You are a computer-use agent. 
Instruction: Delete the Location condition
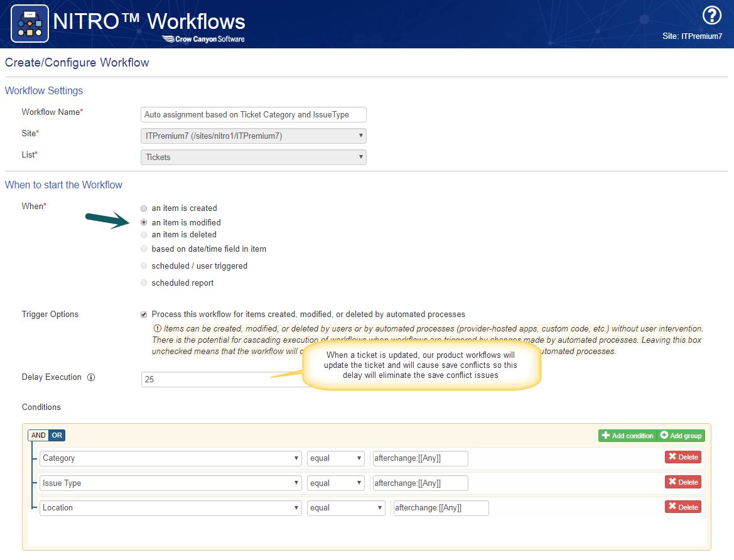(x=683, y=507)
